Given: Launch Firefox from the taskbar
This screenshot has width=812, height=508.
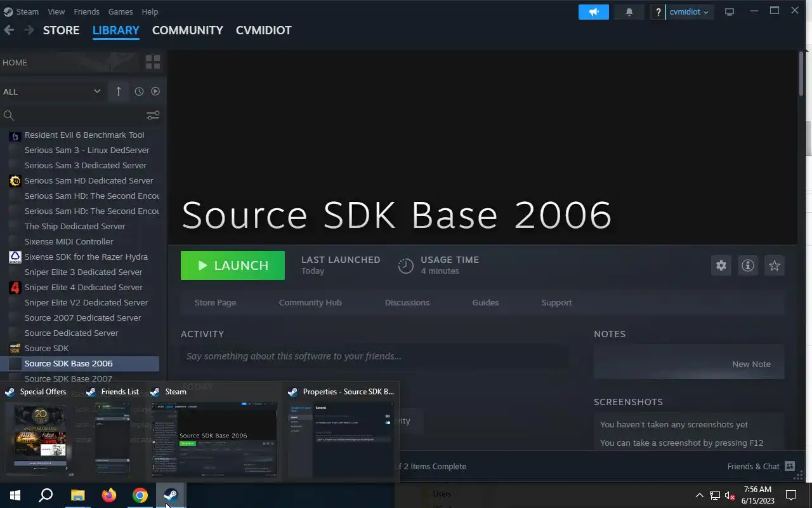Looking at the screenshot, I should pos(109,495).
